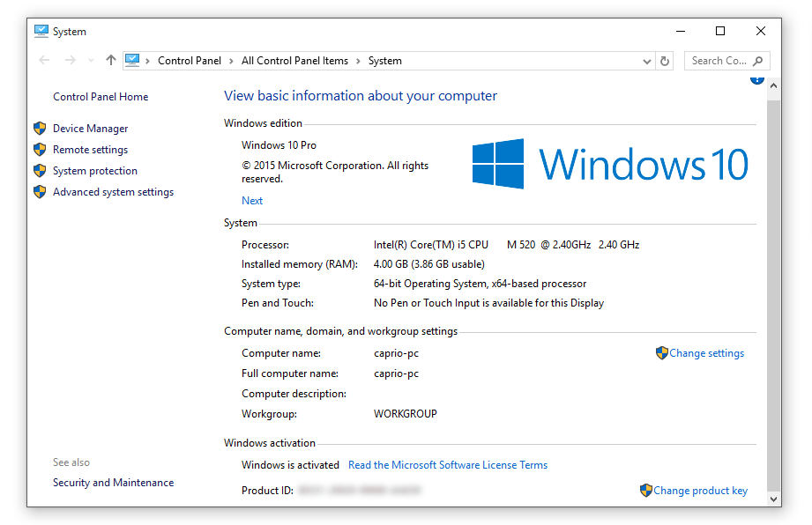Click the vertical scrollbar thumb

773,295
